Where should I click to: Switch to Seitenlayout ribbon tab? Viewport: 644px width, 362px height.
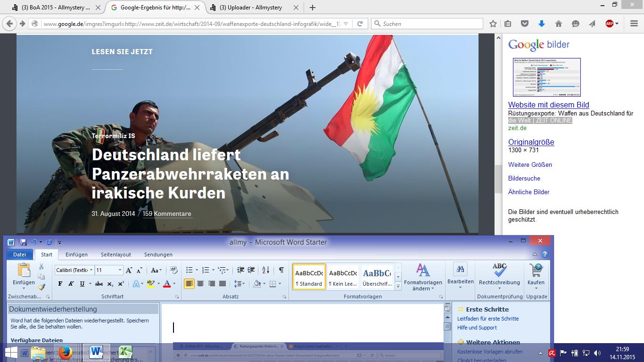point(116,255)
